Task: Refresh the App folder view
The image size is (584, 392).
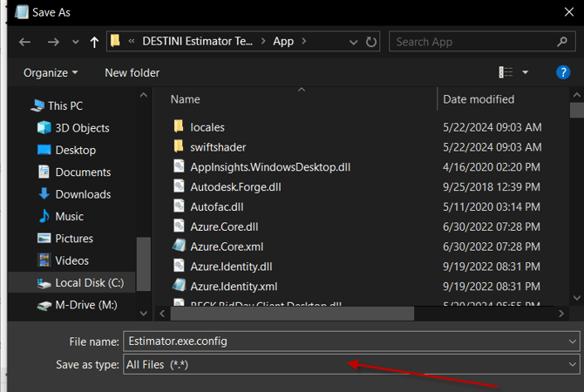Action: tap(372, 41)
